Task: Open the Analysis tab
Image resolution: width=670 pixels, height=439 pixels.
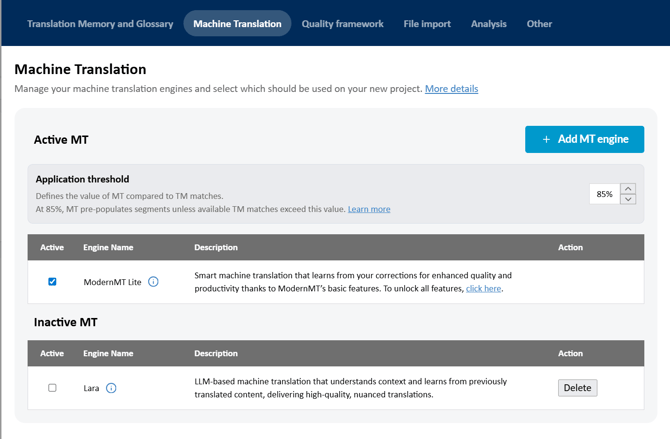Action: pos(488,24)
